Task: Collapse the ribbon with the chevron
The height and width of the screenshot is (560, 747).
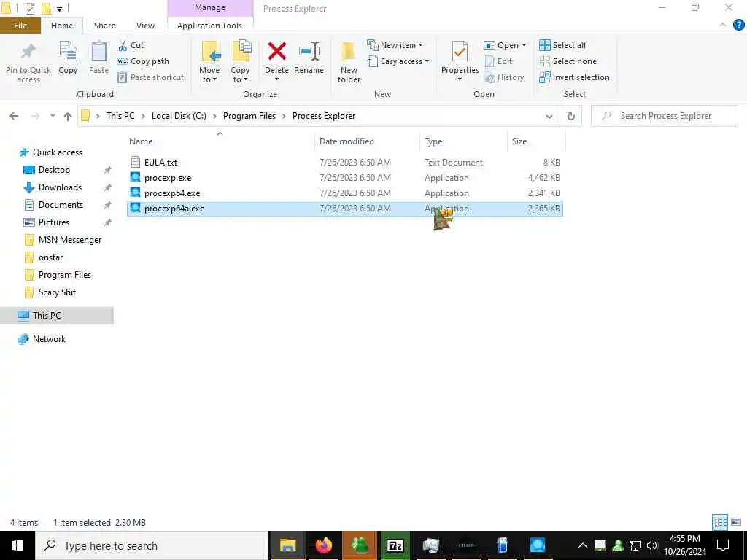Action: pyautogui.click(x=723, y=26)
